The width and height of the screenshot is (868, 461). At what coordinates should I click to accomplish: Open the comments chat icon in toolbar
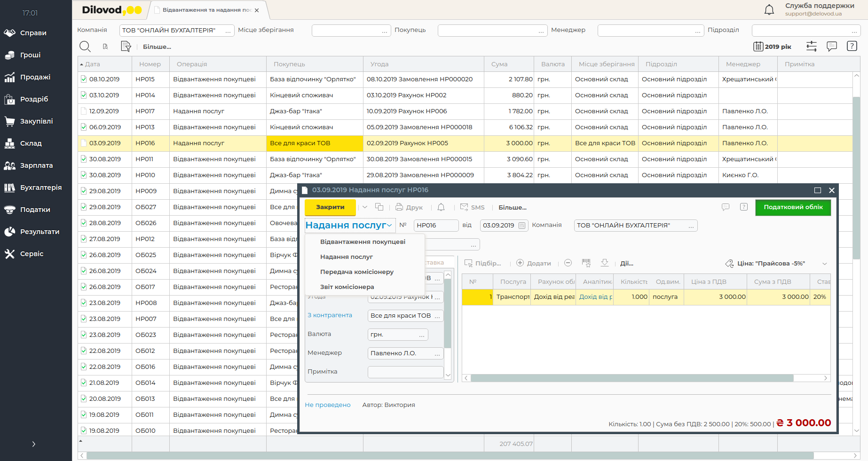click(831, 46)
